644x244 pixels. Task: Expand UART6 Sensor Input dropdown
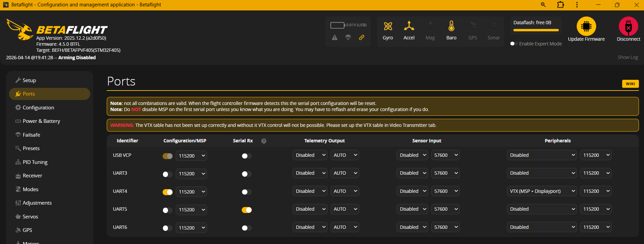pyautogui.click(x=412, y=227)
